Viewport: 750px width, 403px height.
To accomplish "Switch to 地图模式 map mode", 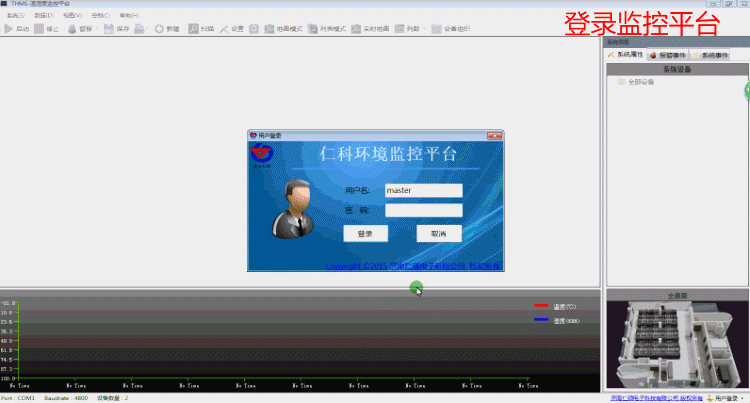I will [283, 29].
